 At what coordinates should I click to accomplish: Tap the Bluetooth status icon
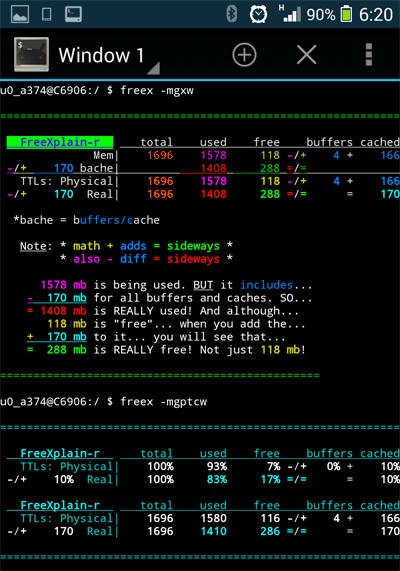(232, 14)
